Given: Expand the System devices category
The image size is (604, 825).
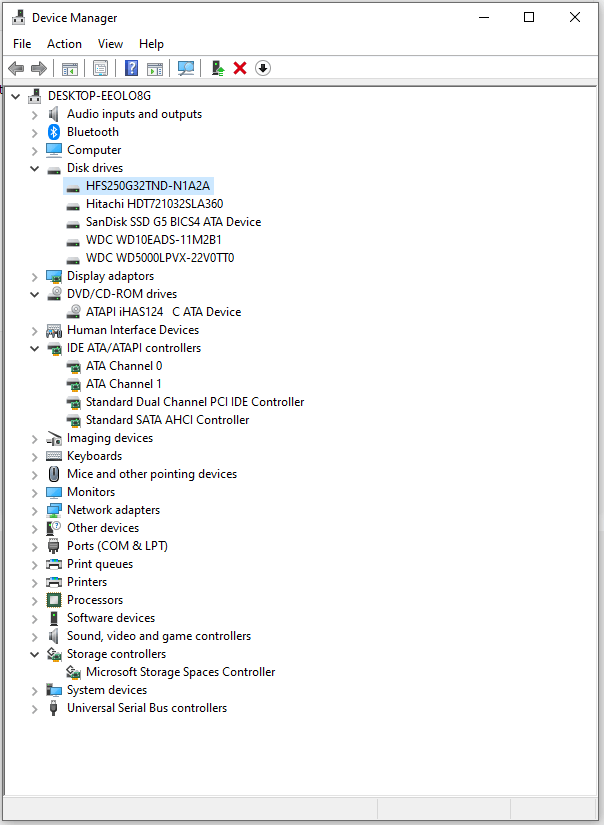Looking at the screenshot, I should [x=35, y=691].
